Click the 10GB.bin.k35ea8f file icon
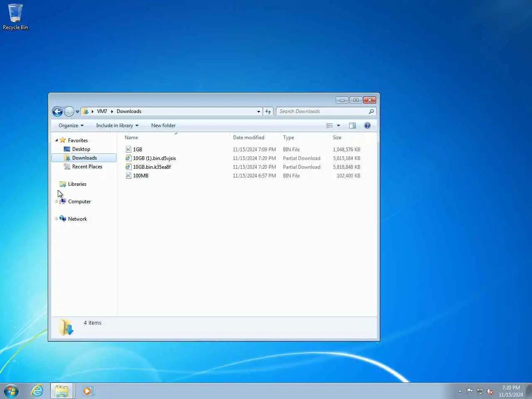This screenshot has height=399, width=532. pos(128,167)
